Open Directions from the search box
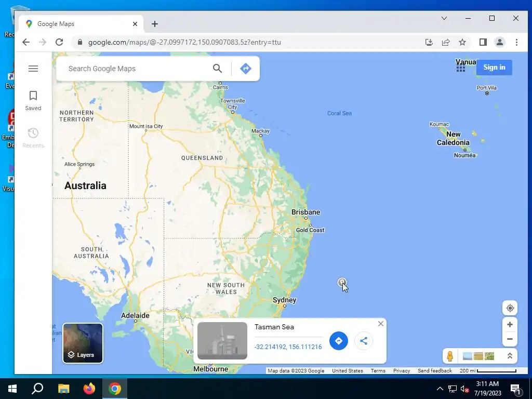The height and width of the screenshot is (399, 532). [x=246, y=69]
